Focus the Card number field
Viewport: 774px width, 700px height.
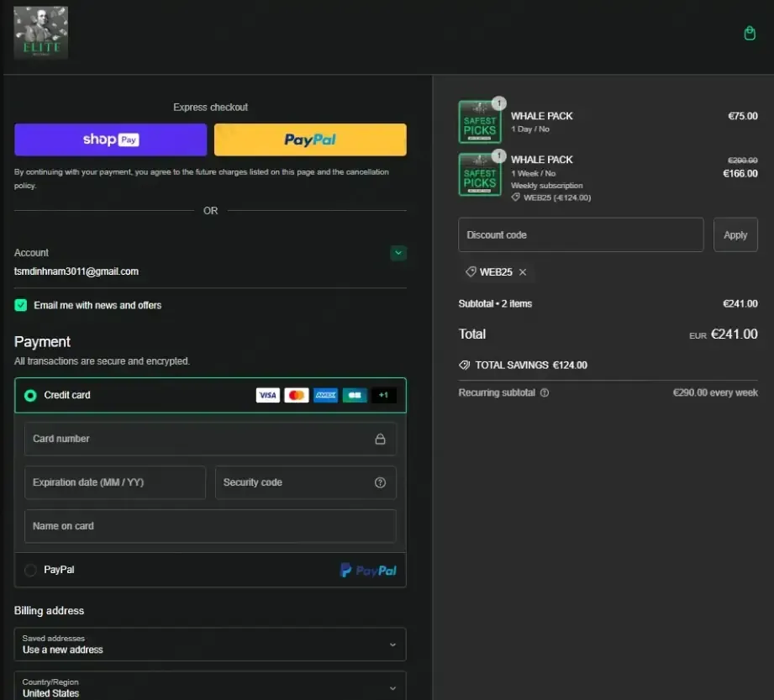[210, 439]
